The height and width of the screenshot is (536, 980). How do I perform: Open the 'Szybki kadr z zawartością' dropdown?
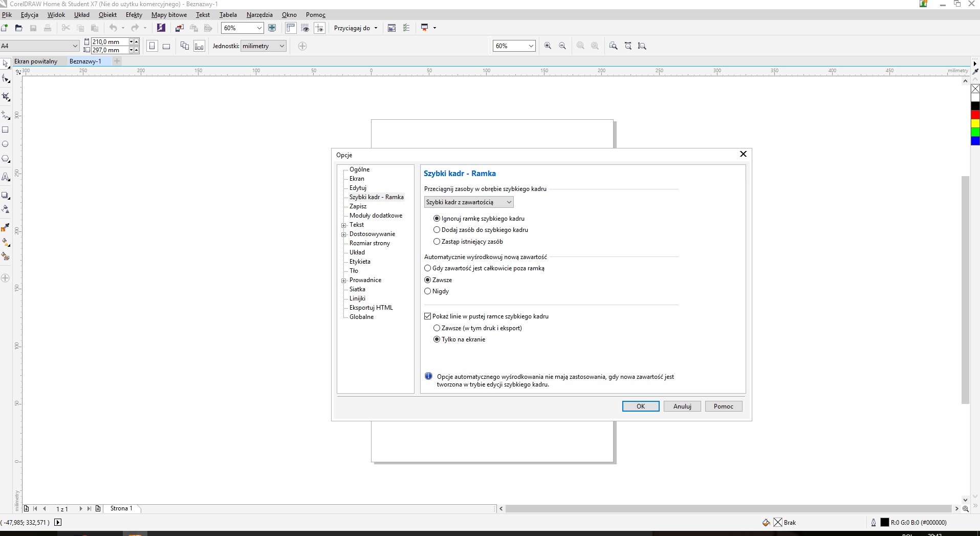(468, 202)
